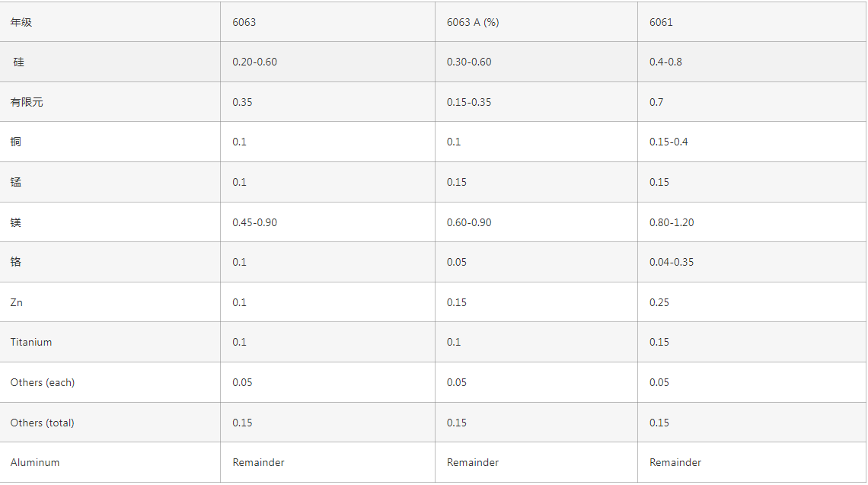This screenshot has width=868, height=485.
Task: Click the 铜 row label
Action: pyautogui.click(x=15, y=142)
